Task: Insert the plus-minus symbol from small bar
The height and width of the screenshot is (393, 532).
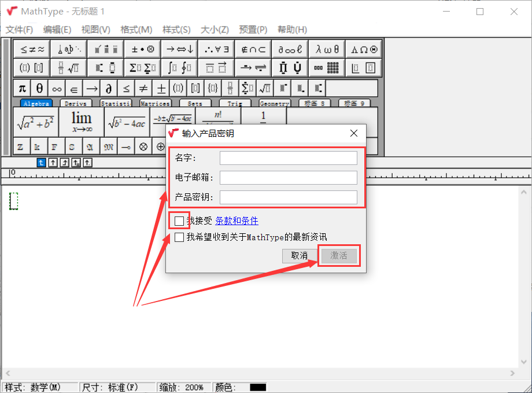Action: (161, 89)
